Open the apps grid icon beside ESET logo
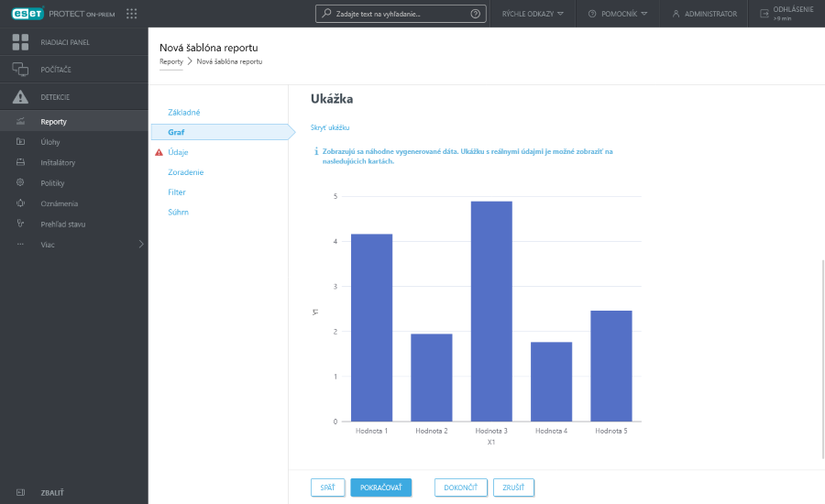Image resolution: width=825 pixels, height=504 pixels. point(131,14)
